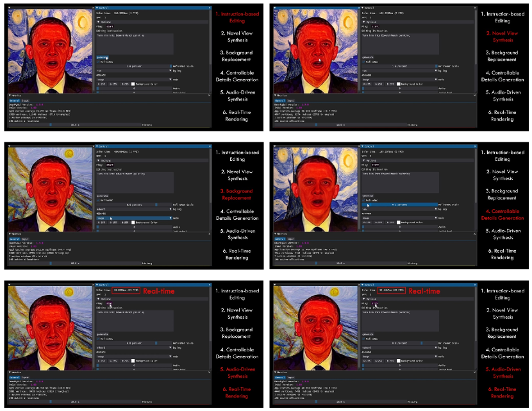Pick Background Color swatch where Instruction-based Editing is red
The height and width of the screenshot is (411, 532).
(133, 84)
